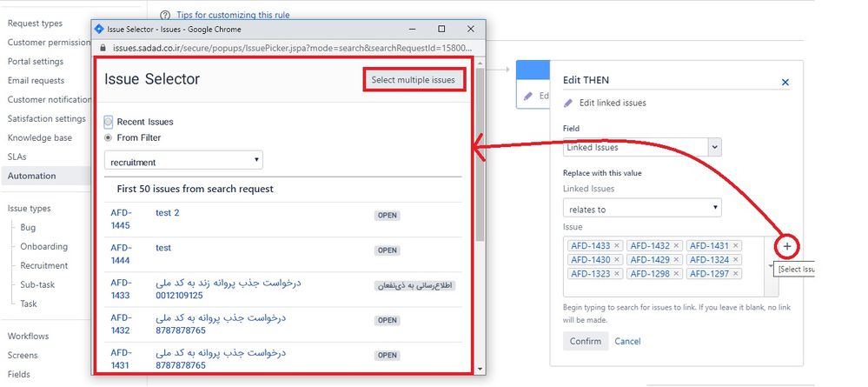868x387 pixels.
Task: Expand the Issue field suggestions arrow
Action: coord(772,266)
